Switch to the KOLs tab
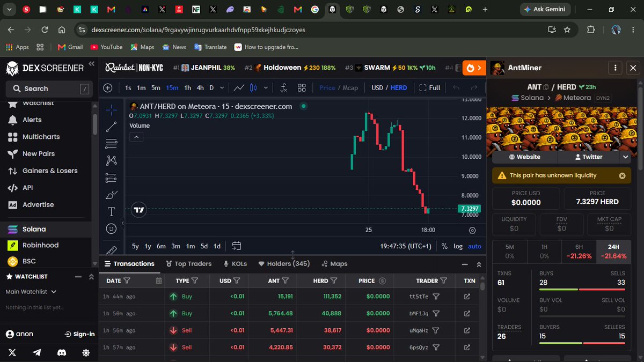Image resolution: width=644 pixels, height=362 pixels. (x=236, y=264)
